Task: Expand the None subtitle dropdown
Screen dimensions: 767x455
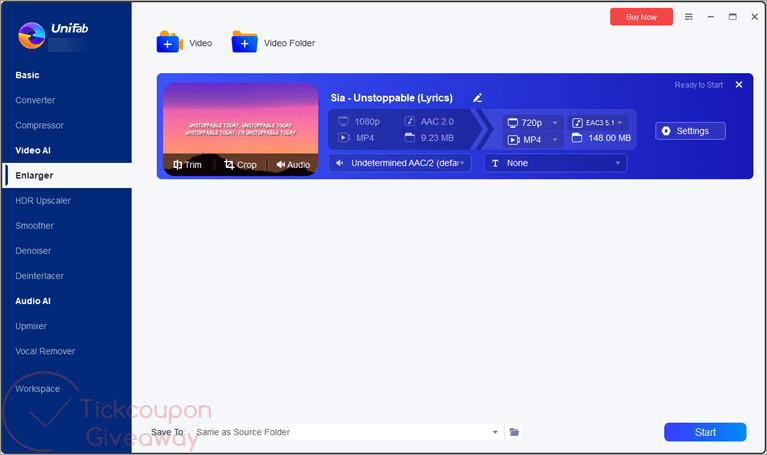Action: tap(556, 163)
